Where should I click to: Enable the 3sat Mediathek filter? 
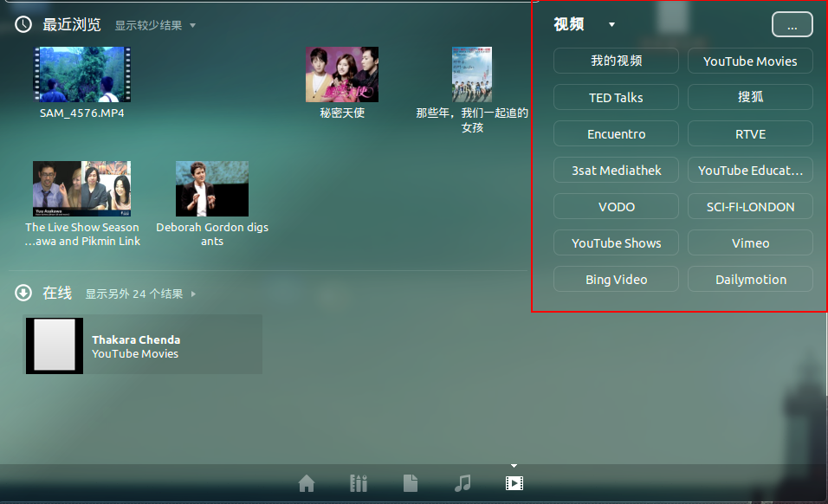tap(617, 170)
